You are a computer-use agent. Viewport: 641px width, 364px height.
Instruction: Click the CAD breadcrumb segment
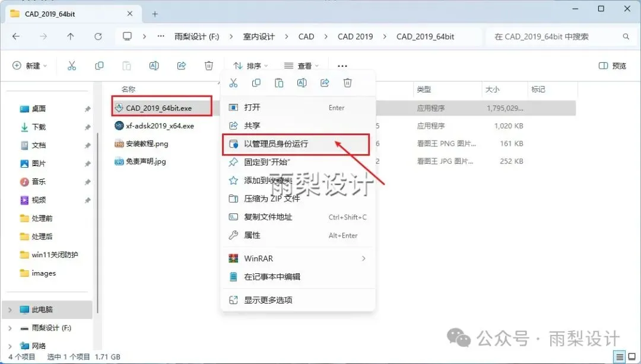(306, 36)
